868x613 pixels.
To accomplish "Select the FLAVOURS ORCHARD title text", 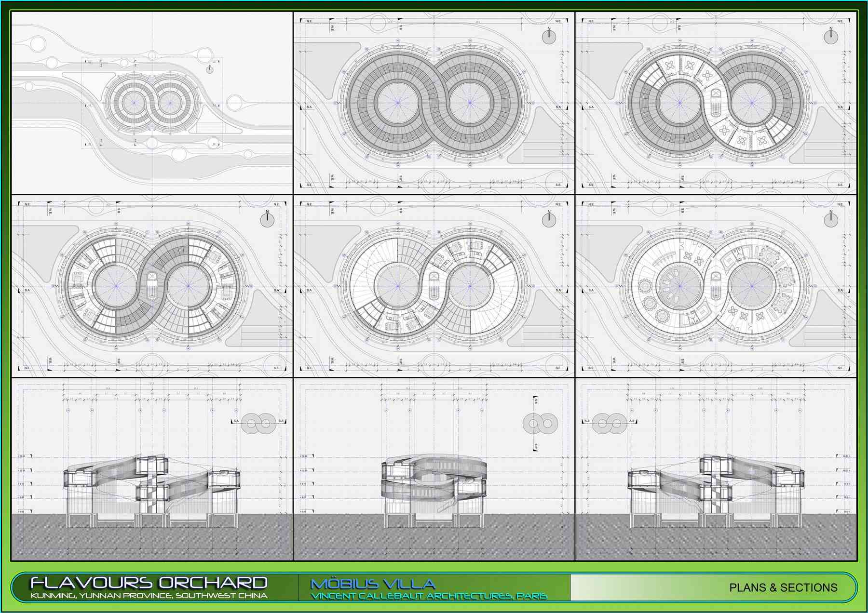I will [149, 582].
